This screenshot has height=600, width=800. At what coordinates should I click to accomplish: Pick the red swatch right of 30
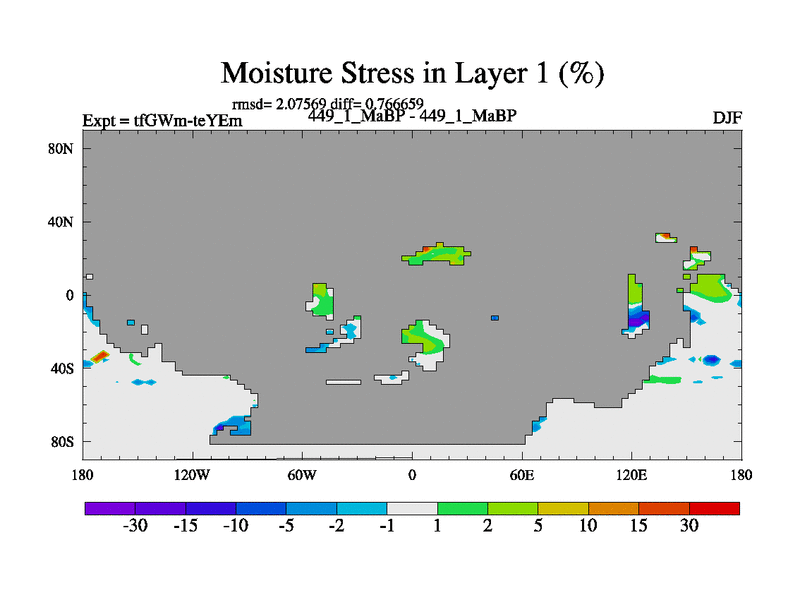pyautogui.click(x=714, y=508)
